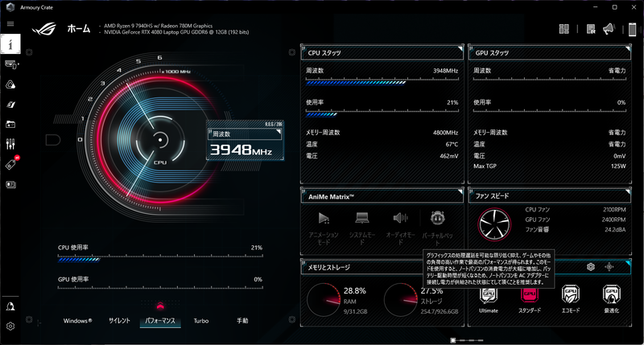Click the メモリとストレージ panel title
Image resolution: width=644 pixels, height=345 pixels.
(329, 268)
